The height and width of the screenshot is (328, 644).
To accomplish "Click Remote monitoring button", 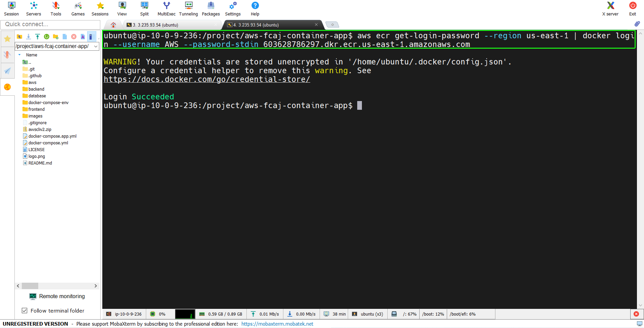I will 57,296.
